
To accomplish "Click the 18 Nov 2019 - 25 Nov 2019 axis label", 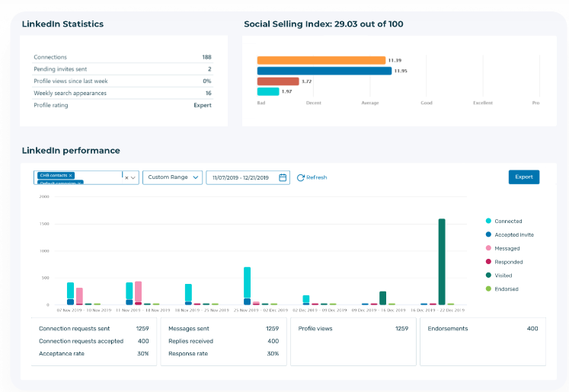I will [202, 311].
